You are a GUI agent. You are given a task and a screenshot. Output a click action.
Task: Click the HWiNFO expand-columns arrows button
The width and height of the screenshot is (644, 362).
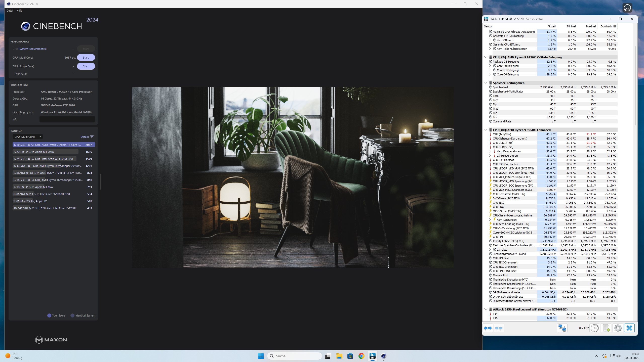tap(488, 328)
